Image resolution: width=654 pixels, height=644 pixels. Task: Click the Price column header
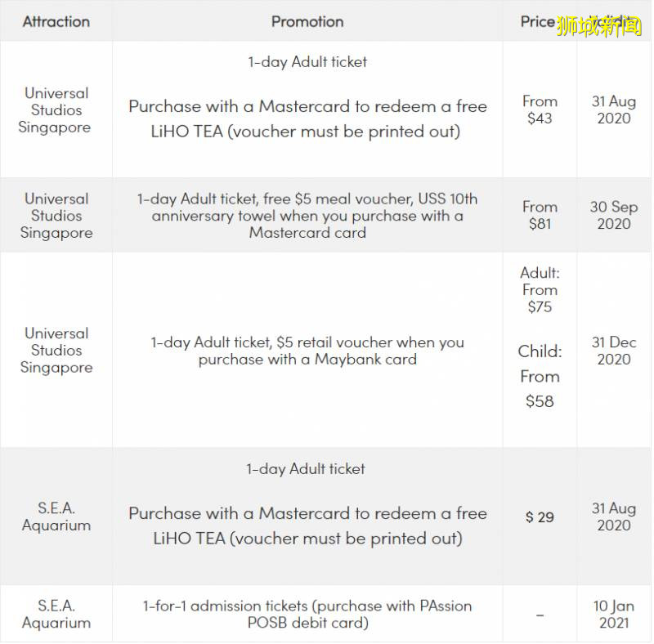coord(537,22)
